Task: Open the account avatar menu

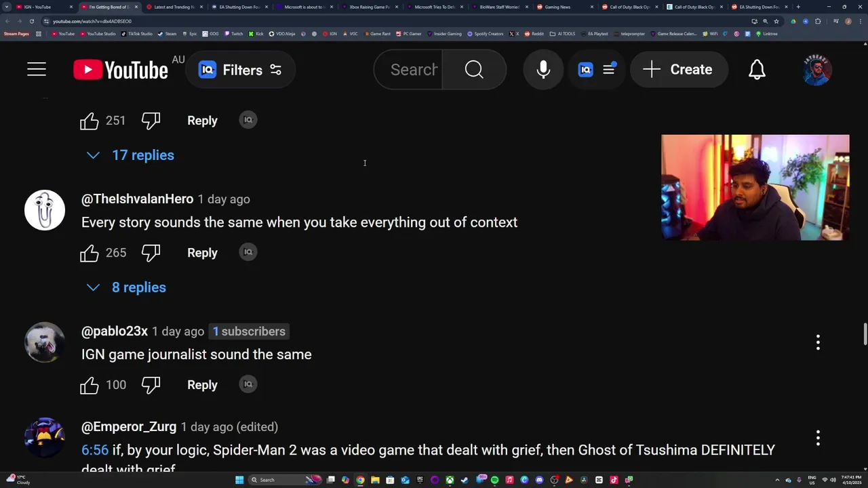Action: [817, 69]
